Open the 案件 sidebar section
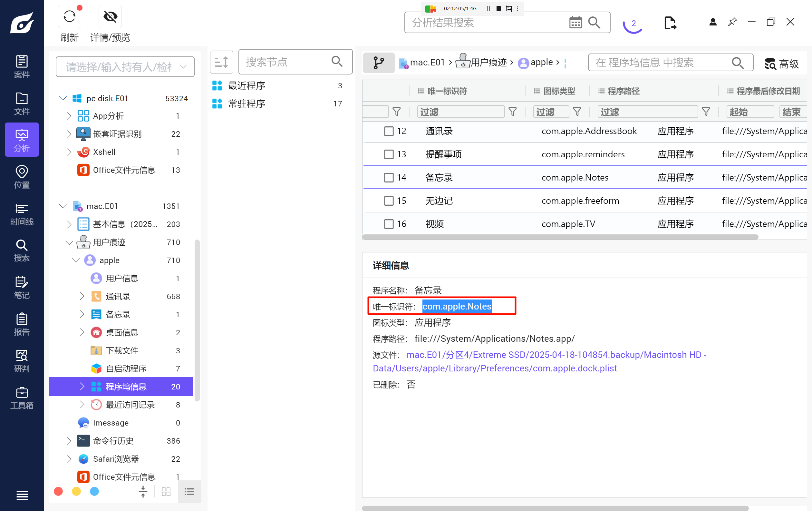 (x=22, y=66)
